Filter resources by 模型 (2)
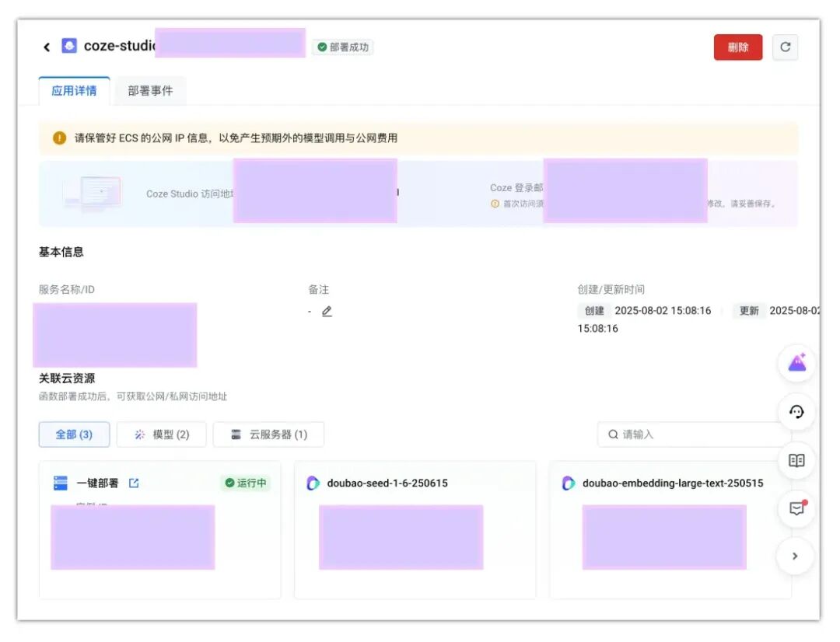 point(161,434)
